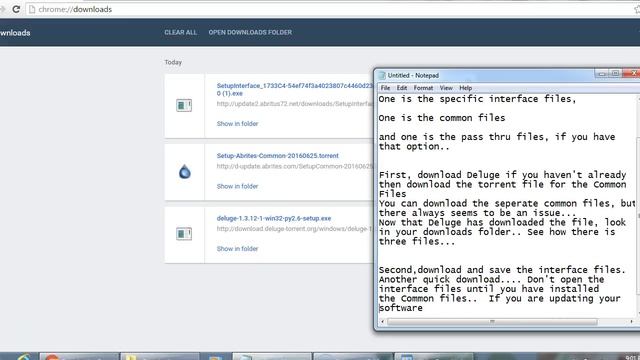Show the SetupInterface exe in folder

(x=237, y=124)
